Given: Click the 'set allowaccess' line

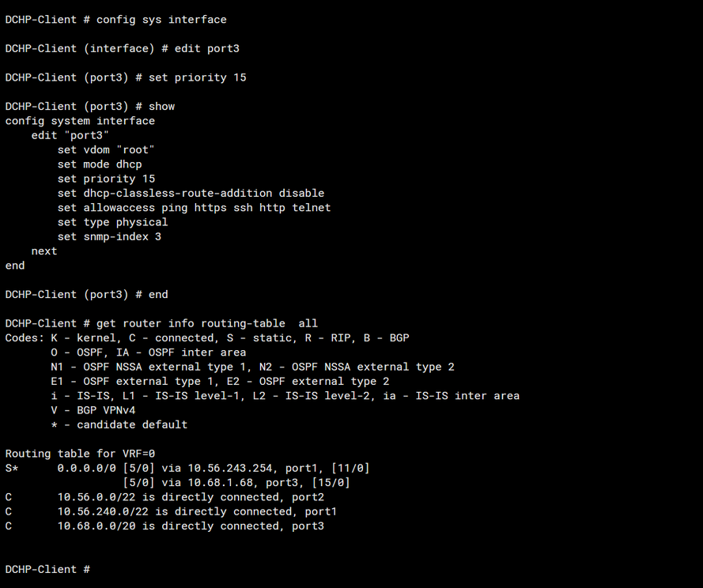Looking at the screenshot, I should pos(194,208).
